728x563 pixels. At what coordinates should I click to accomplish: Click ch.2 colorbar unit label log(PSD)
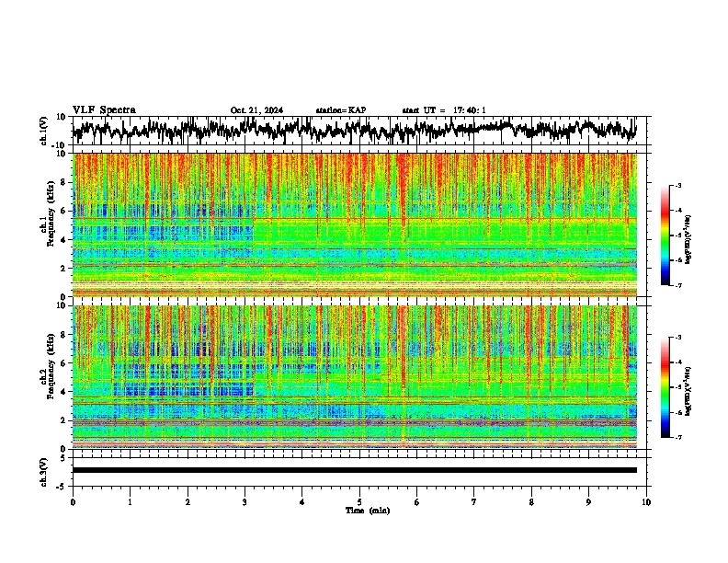[688, 391]
